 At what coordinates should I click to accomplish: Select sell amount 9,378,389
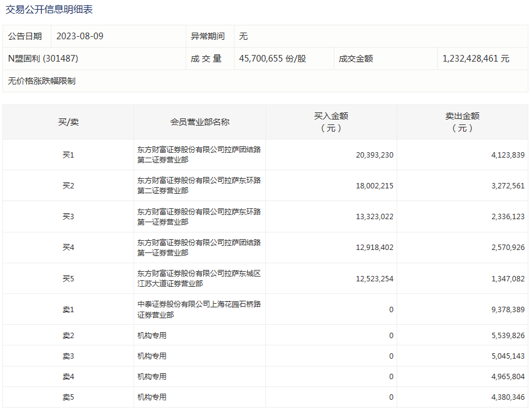click(508, 310)
